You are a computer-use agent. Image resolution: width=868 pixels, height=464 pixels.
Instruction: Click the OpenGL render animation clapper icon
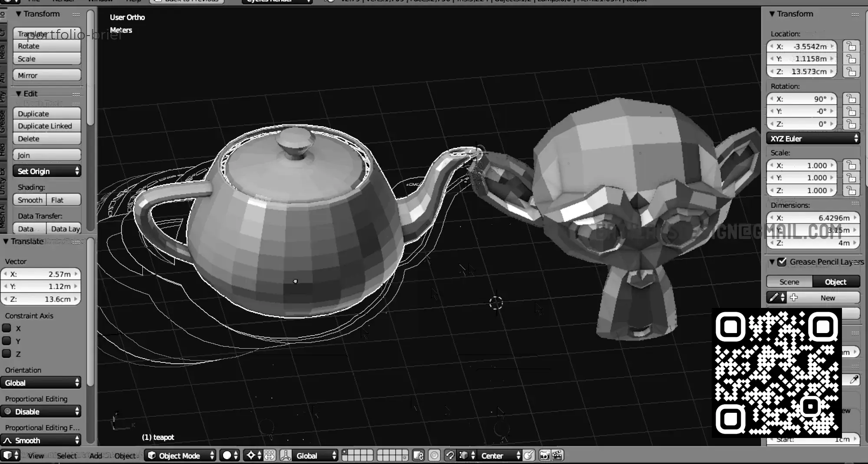(557, 455)
